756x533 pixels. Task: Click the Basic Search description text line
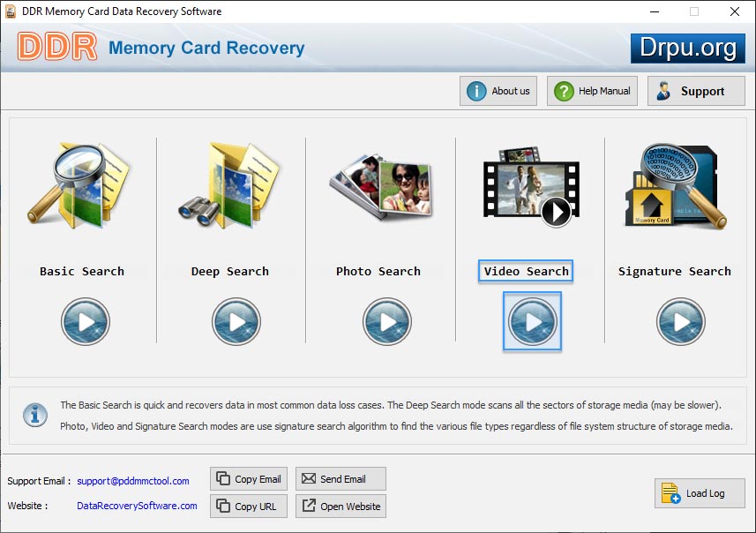pos(391,405)
